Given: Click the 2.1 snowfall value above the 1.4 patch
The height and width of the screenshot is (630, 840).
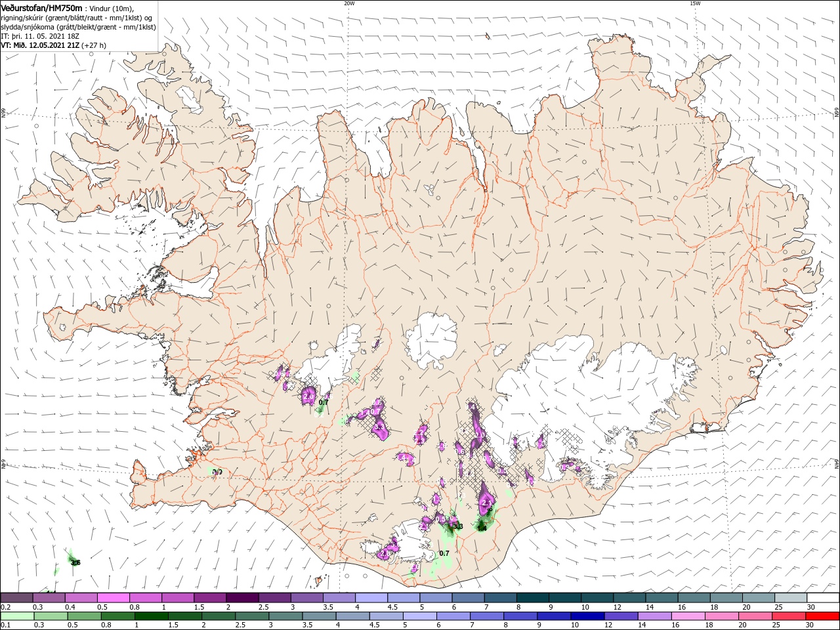Looking at the screenshot, I should point(486,503).
